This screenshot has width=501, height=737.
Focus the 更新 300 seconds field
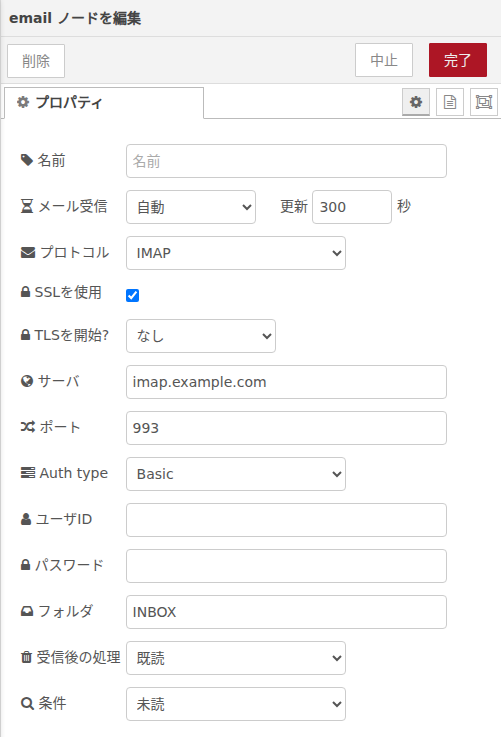(x=352, y=207)
